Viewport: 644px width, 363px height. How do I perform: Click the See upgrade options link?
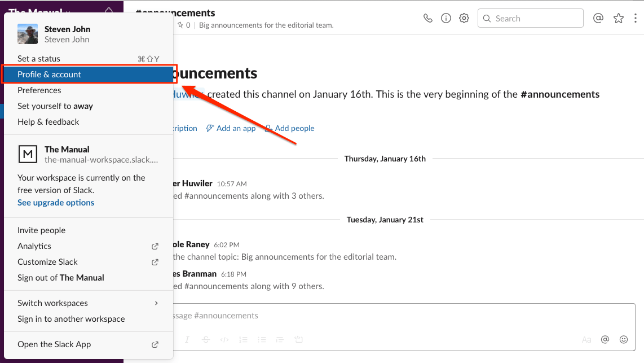coord(56,203)
